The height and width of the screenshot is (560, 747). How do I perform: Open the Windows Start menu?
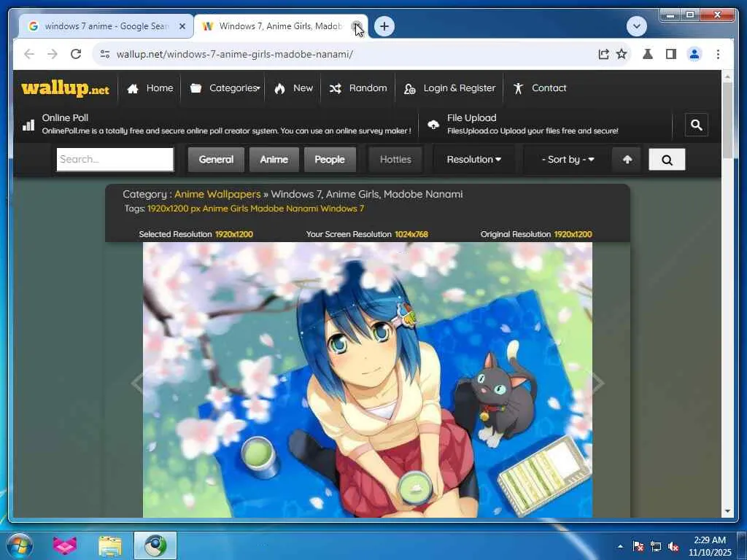point(20,545)
